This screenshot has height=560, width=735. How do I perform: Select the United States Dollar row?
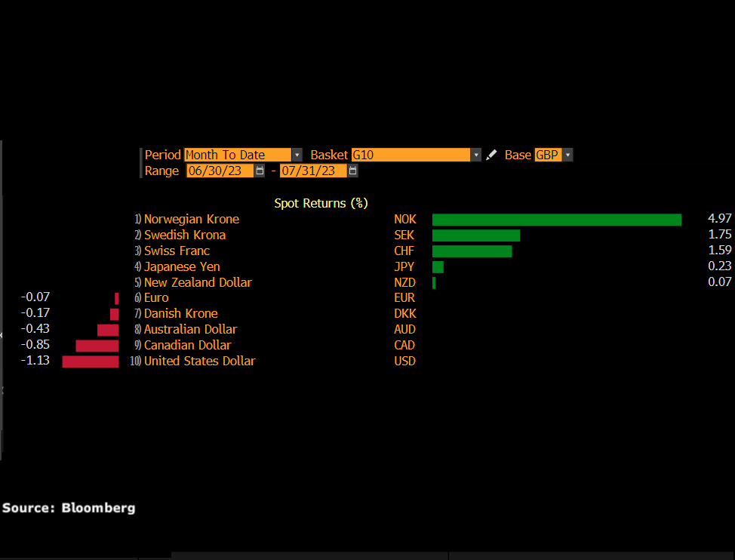pyautogui.click(x=199, y=361)
